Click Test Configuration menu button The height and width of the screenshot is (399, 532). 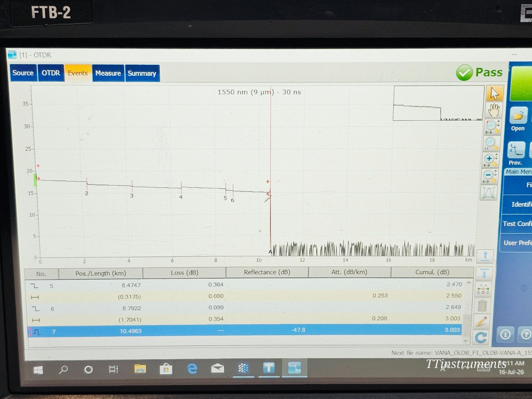pyautogui.click(x=517, y=224)
